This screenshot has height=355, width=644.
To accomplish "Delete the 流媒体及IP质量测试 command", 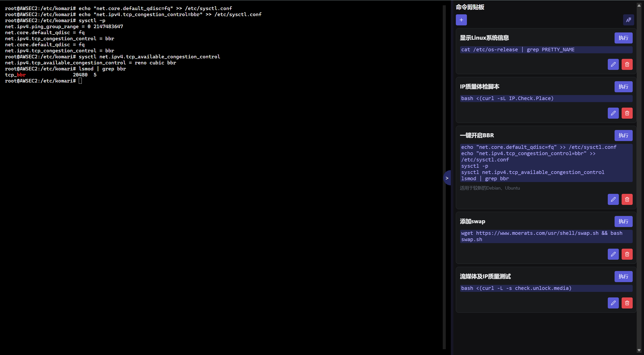I will point(627,303).
